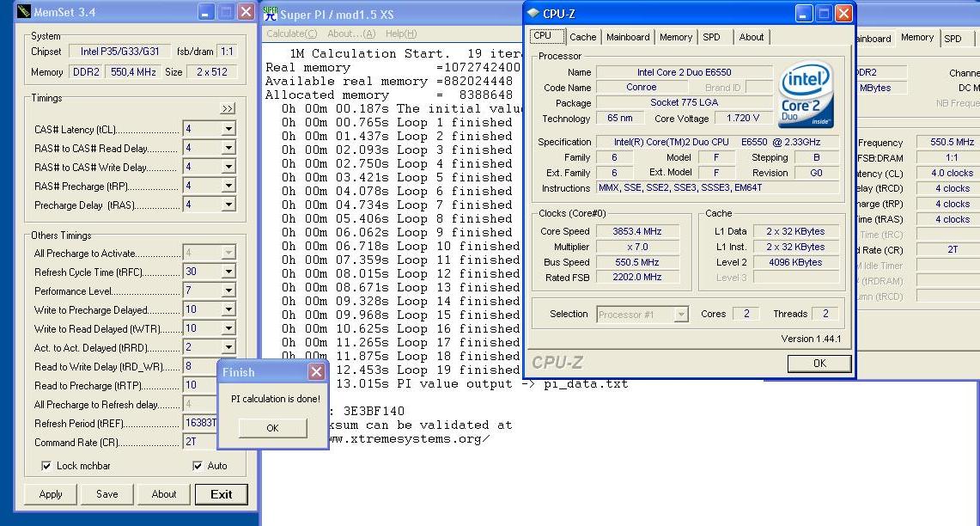
Task: Switch to the Mainboard tab in CPU-Z
Action: [628, 37]
